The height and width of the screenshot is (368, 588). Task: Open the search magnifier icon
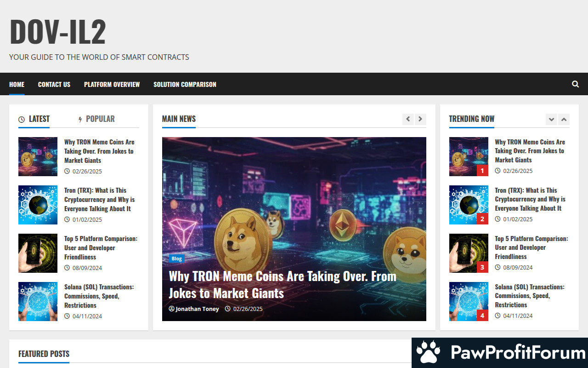pos(575,84)
